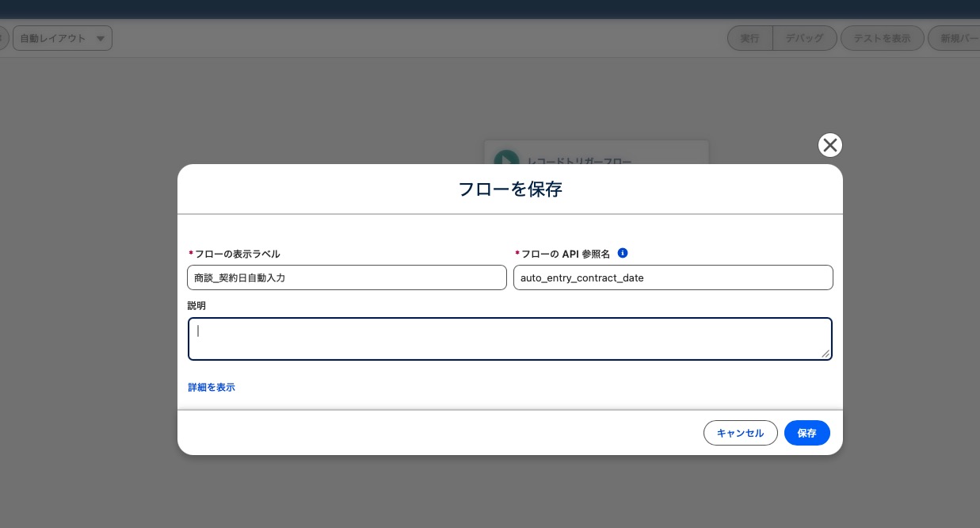Open the 自動レイアウト dropdown

[63, 38]
